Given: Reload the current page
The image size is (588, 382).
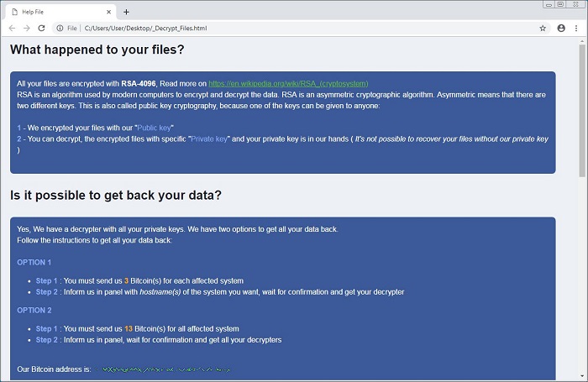Looking at the screenshot, I should click(41, 28).
